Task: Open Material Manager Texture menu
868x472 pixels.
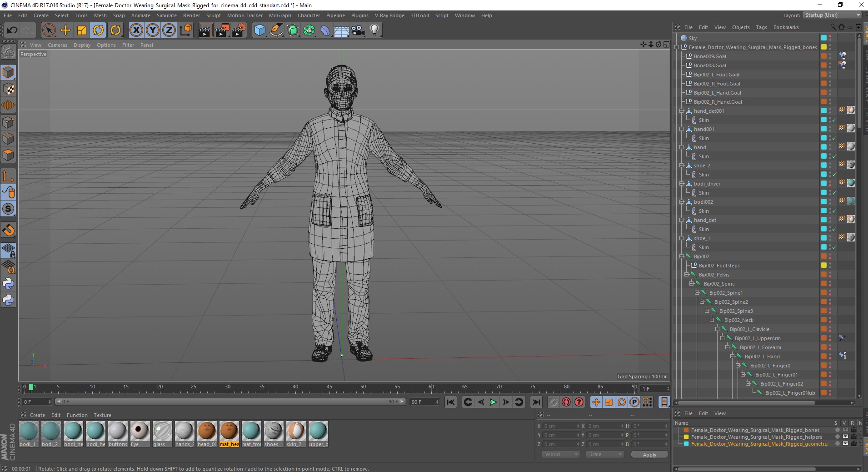Action: coord(103,415)
